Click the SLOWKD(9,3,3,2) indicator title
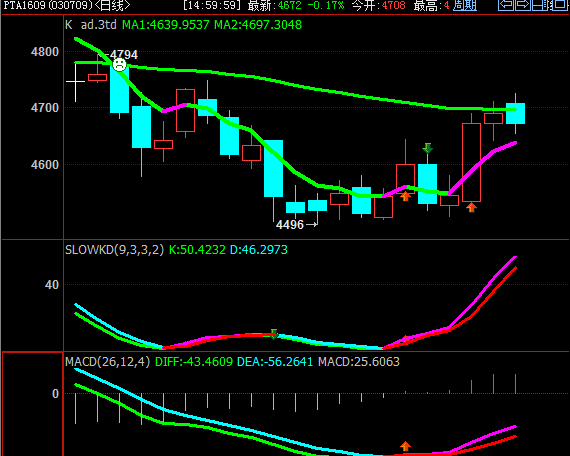 tap(115, 250)
